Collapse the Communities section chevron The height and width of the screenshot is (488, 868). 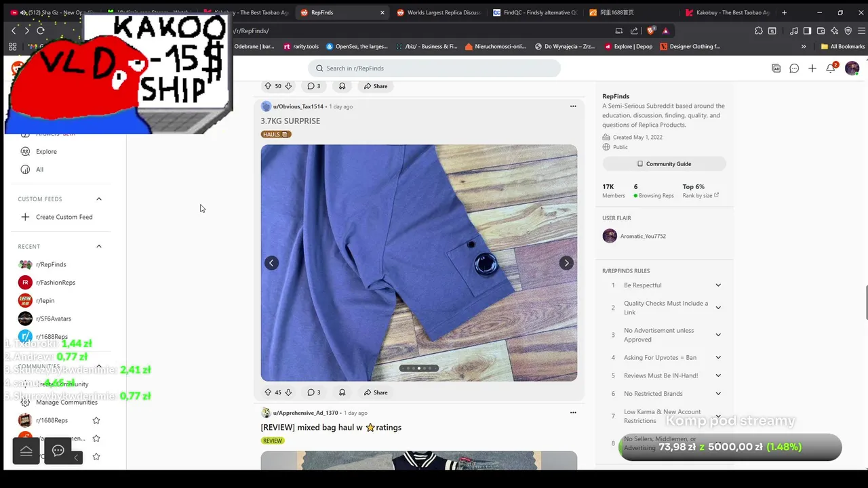pos(99,366)
